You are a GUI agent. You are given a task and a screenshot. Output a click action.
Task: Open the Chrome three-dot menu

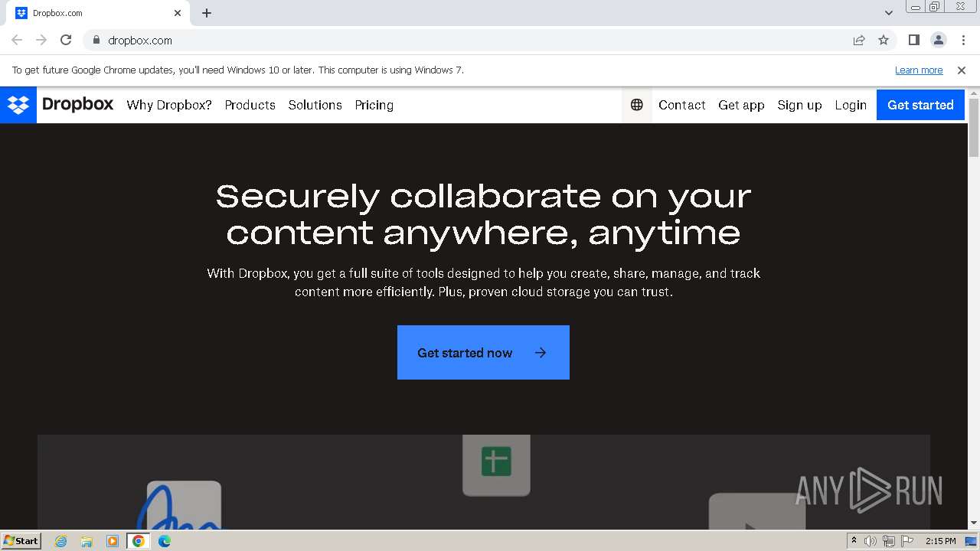tap(963, 40)
